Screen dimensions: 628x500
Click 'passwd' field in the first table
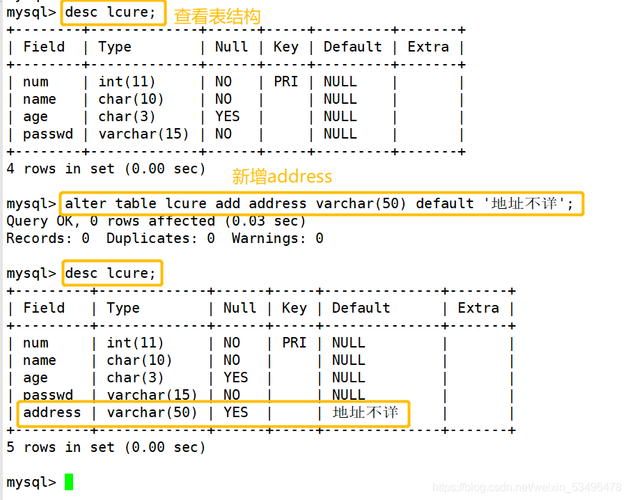point(48,134)
